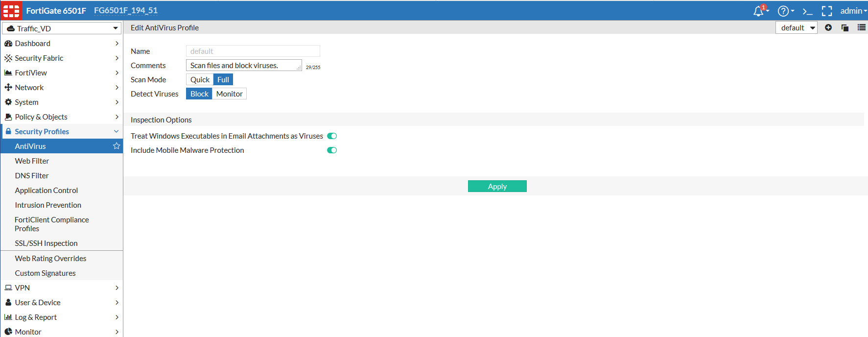Expand the Monitor chevron
The width and height of the screenshot is (868, 337).
coord(117,332)
